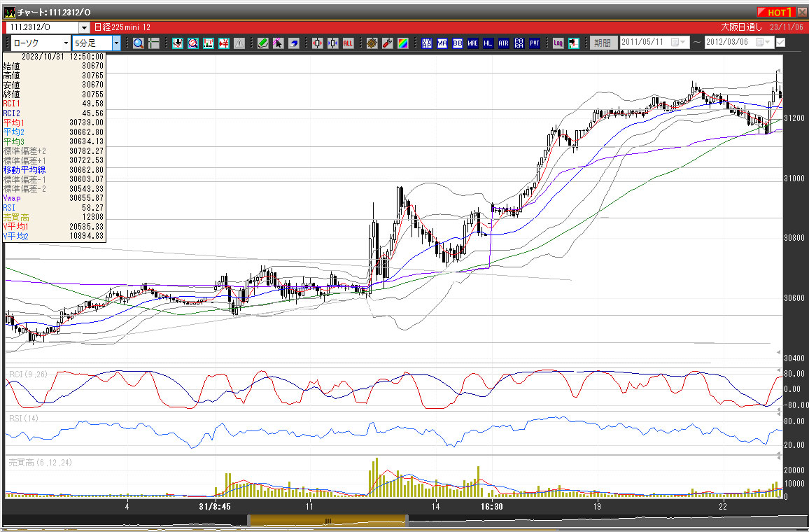
Task: Click the 31200 price axis label
Action: tap(794, 118)
